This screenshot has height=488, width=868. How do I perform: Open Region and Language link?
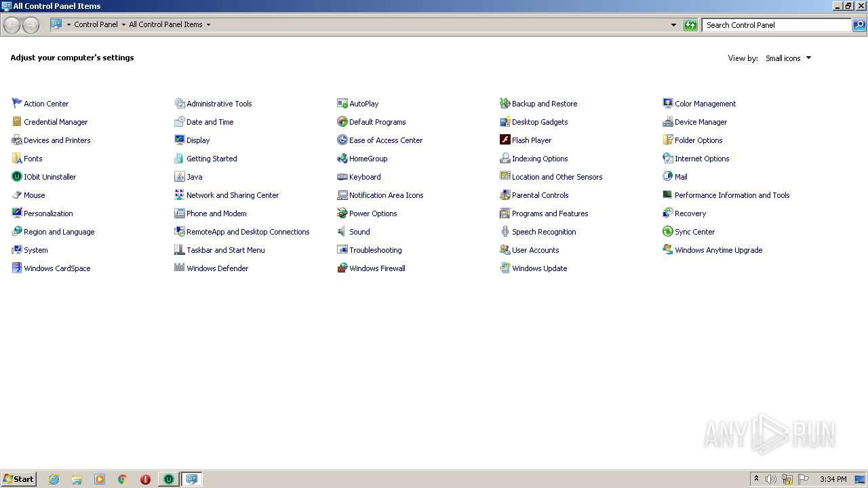tap(59, 232)
